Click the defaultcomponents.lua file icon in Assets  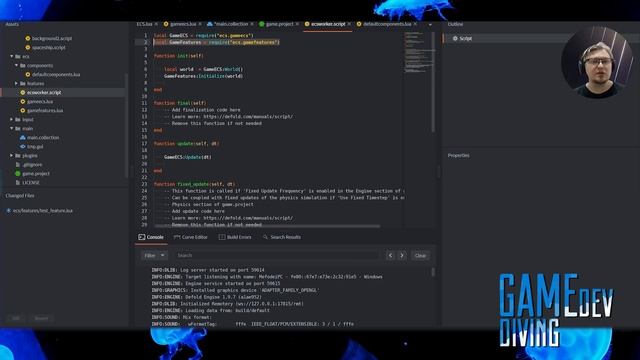coord(28,74)
